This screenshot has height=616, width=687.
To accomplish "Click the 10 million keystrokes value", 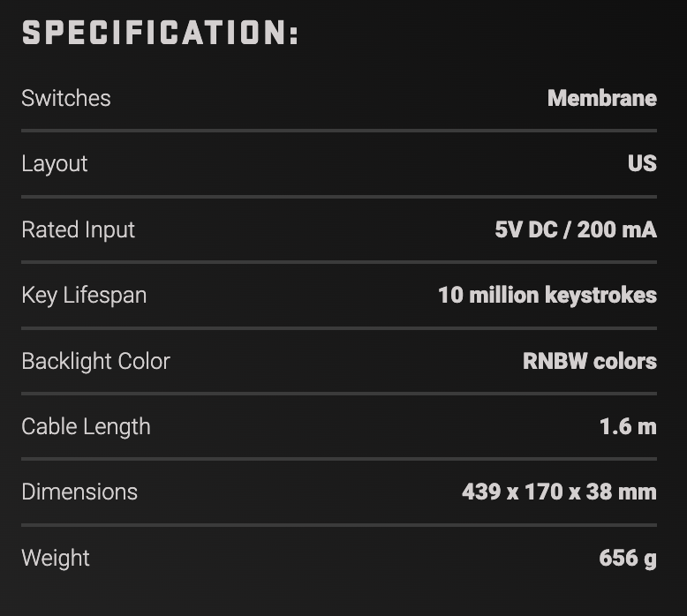I will coord(547,295).
